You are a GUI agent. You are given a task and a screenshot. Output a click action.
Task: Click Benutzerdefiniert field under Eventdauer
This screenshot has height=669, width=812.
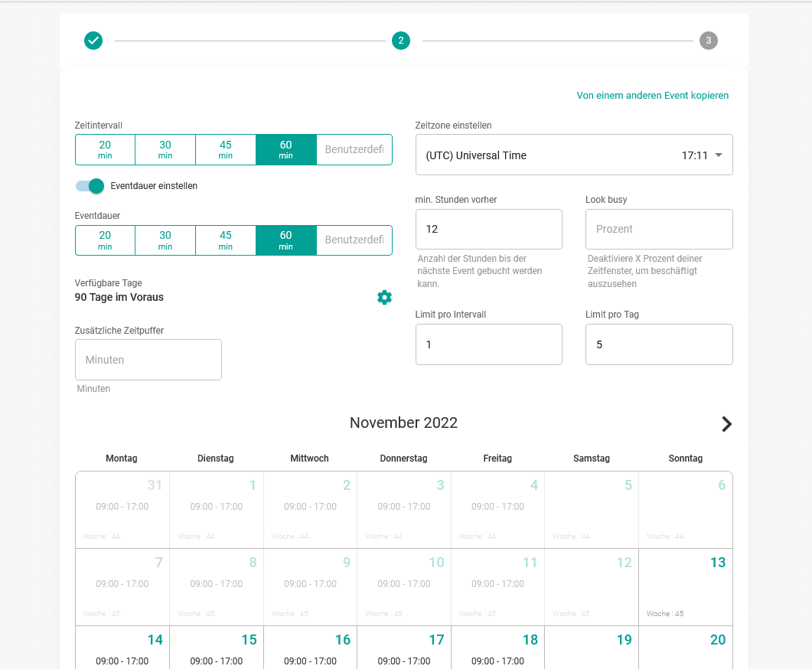click(x=354, y=240)
